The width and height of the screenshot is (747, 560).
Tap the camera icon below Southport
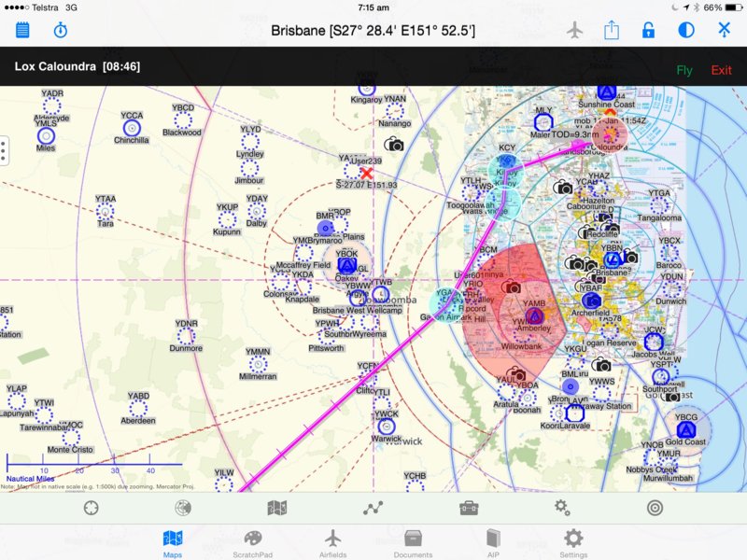pos(672,397)
